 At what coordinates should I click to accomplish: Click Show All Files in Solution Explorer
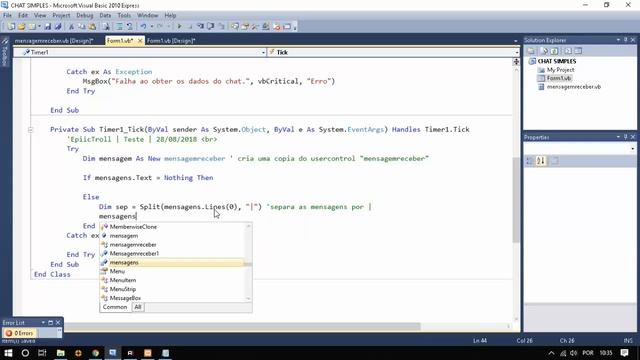point(544,51)
